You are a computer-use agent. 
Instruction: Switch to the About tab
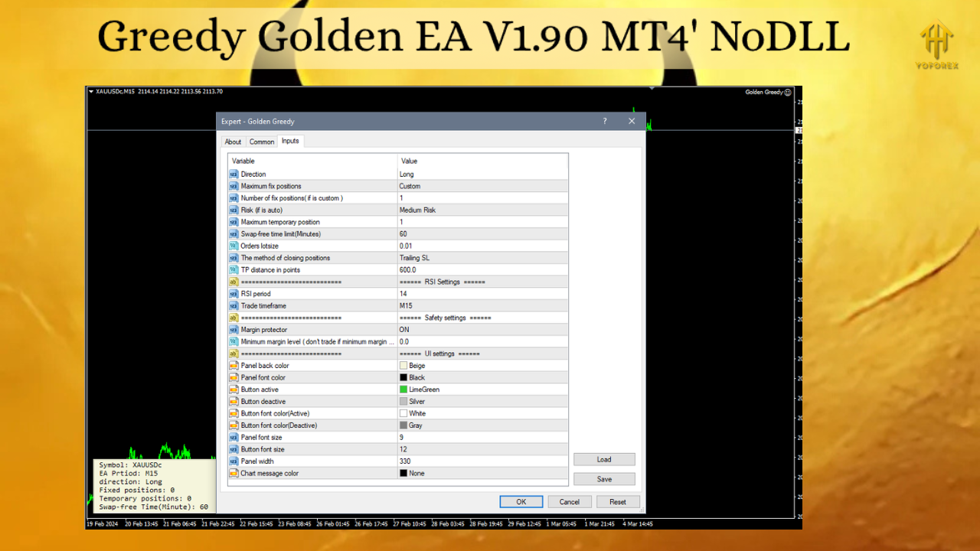coord(233,142)
